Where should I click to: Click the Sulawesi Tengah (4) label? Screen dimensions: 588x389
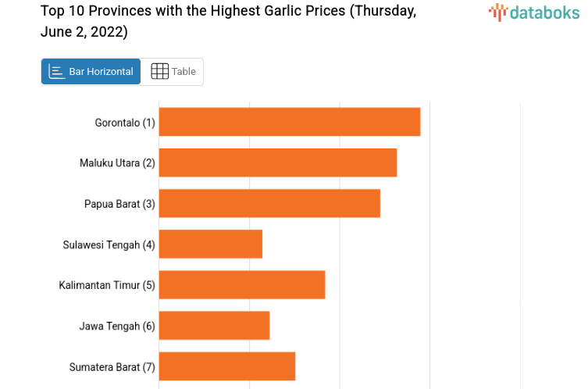(x=109, y=244)
